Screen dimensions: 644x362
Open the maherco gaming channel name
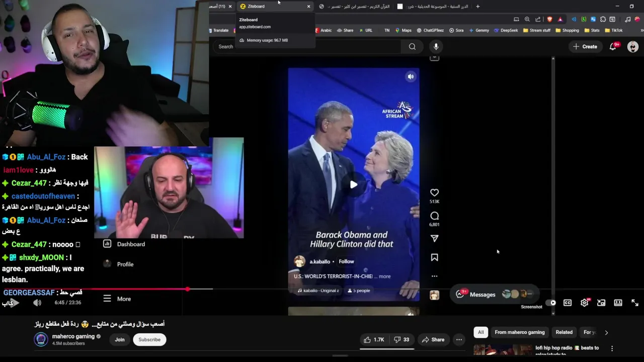click(x=73, y=336)
